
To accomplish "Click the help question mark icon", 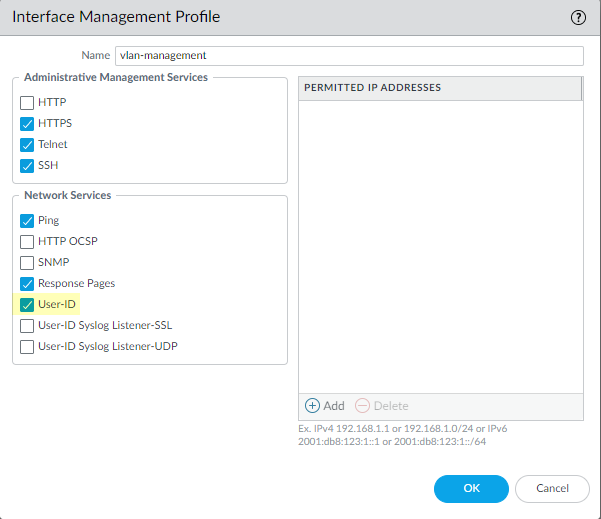I will click(x=577, y=17).
